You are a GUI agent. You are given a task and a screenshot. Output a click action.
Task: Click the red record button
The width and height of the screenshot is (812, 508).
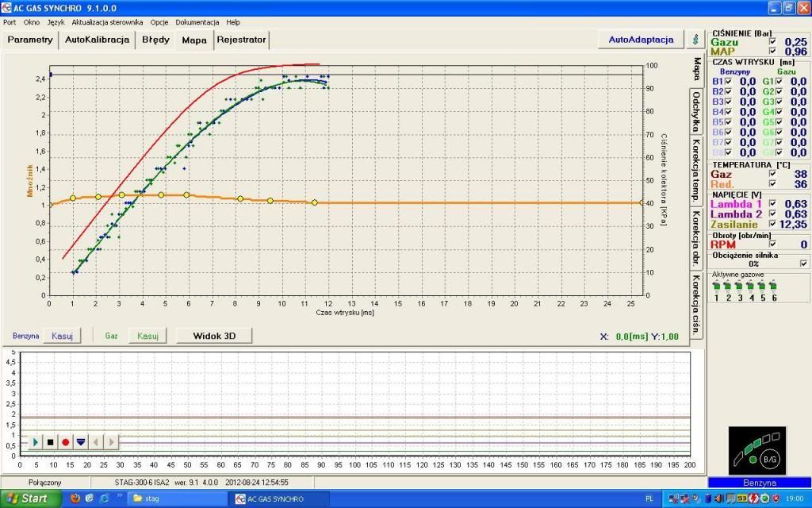click(66, 442)
